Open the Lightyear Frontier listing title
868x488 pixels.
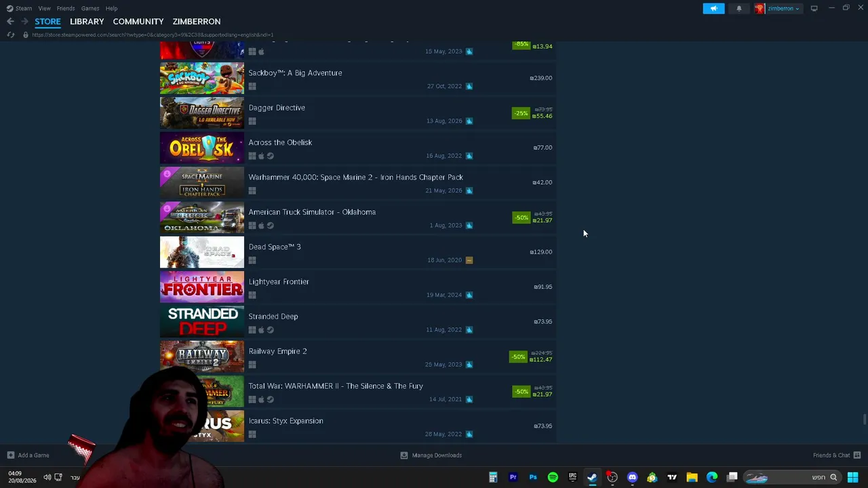279,281
